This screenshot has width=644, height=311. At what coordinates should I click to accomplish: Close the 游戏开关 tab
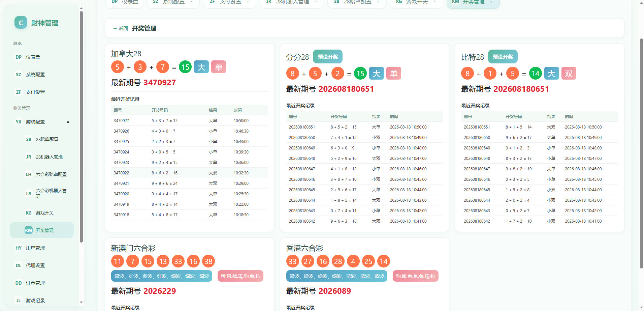pos(435,2)
